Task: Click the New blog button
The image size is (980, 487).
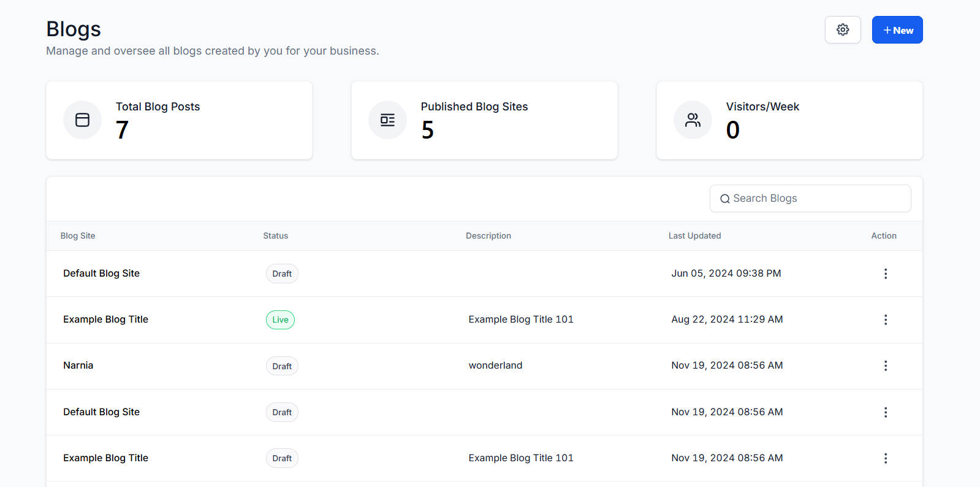Action: [897, 30]
